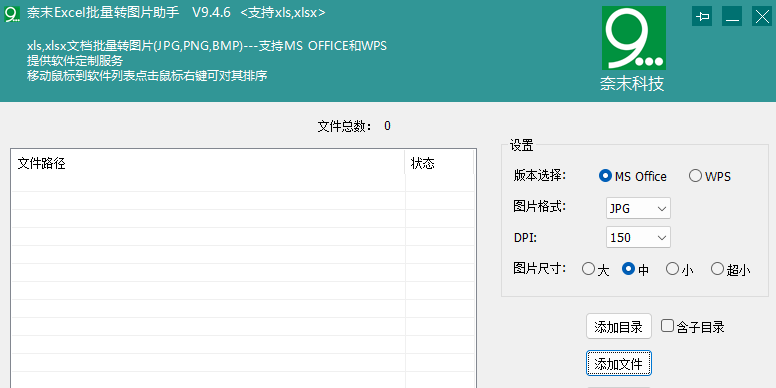Expand the DPI 150 dropdown
This screenshot has height=388, width=776.
click(x=638, y=238)
